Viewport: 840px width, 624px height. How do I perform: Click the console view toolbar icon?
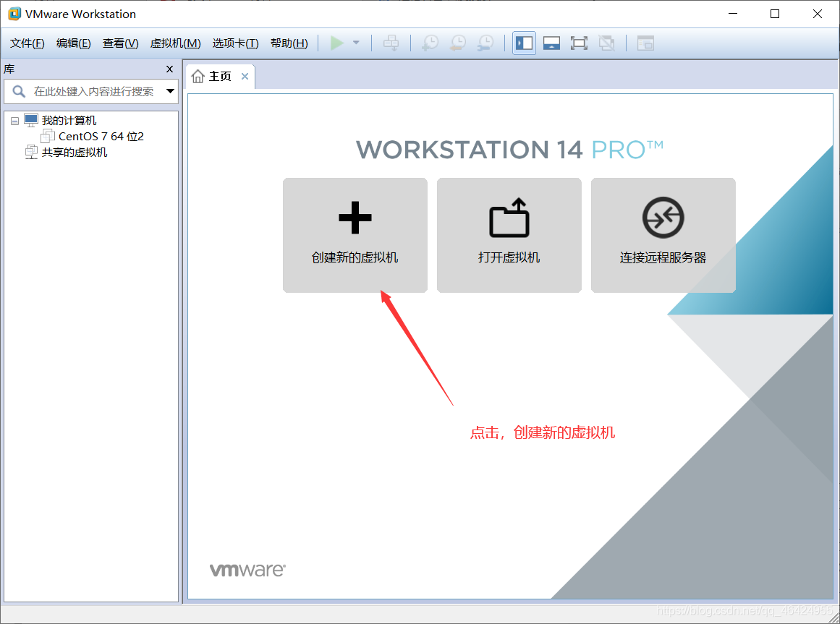pyautogui.click(x=645, y=43)
